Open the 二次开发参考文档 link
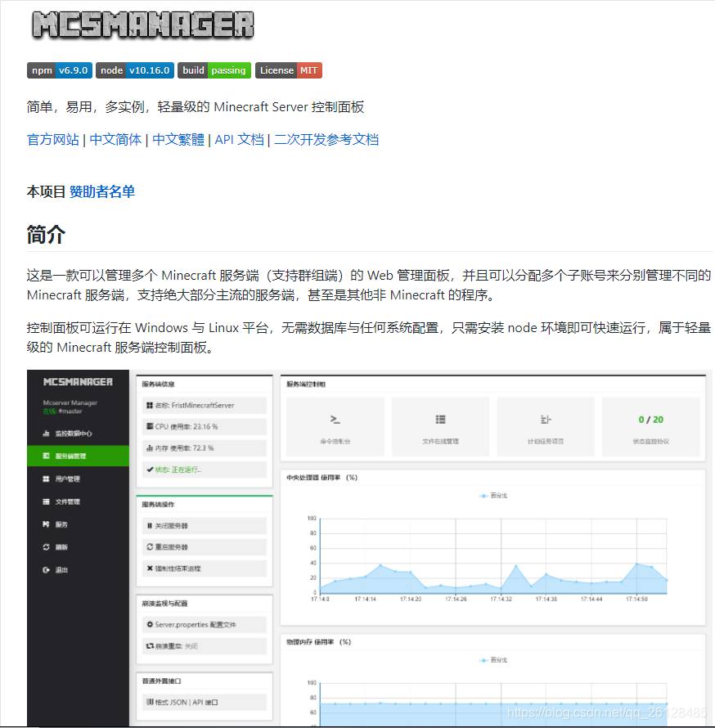The width and height of the screenshot is (715, 728). pos(326,139)
